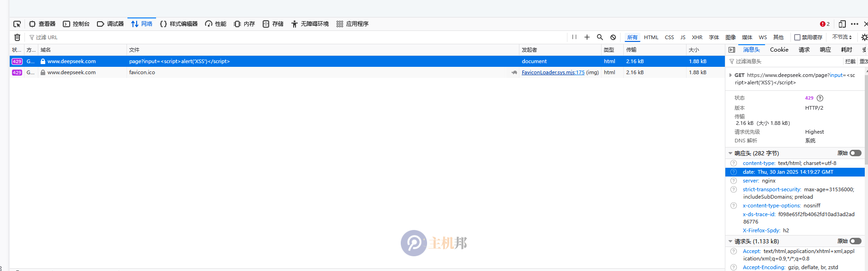Click help icon for x-content-type-options header

tap(734, 206)
